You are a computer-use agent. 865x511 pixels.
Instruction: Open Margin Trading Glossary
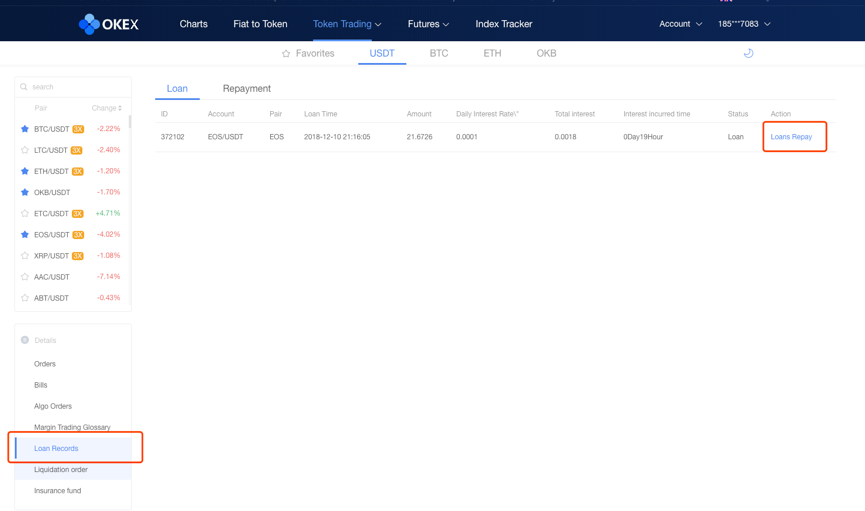coord(72,427)
